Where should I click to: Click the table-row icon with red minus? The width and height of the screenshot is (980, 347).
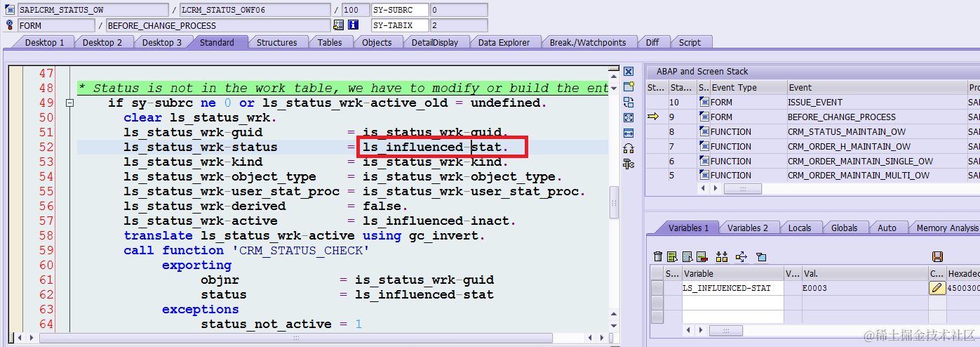702,257
